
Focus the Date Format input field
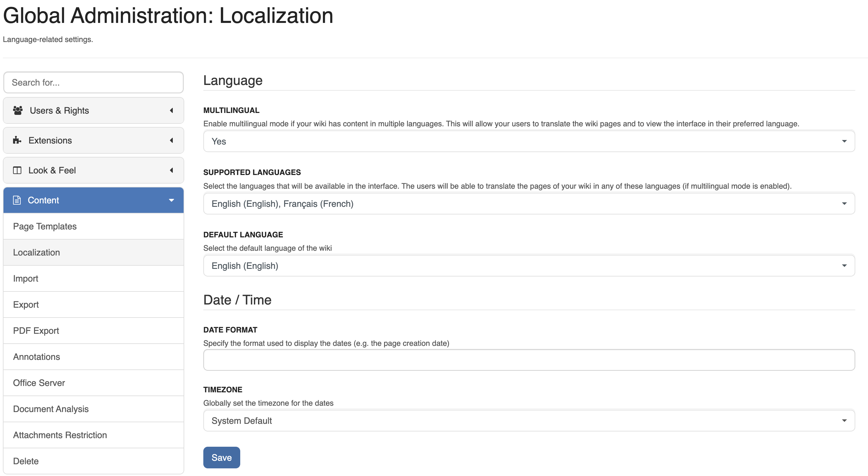click(x=529, y=360)
